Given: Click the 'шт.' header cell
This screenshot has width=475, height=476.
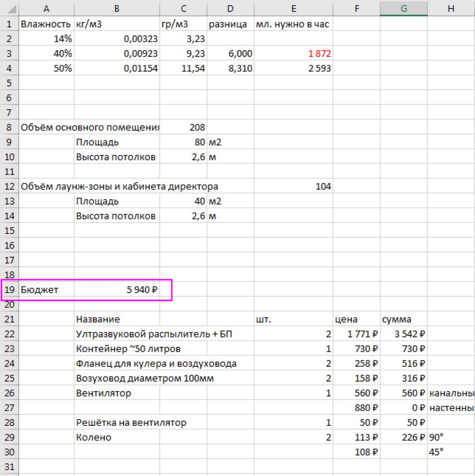Looking at the screenshot, I should (x=293, y=319).
